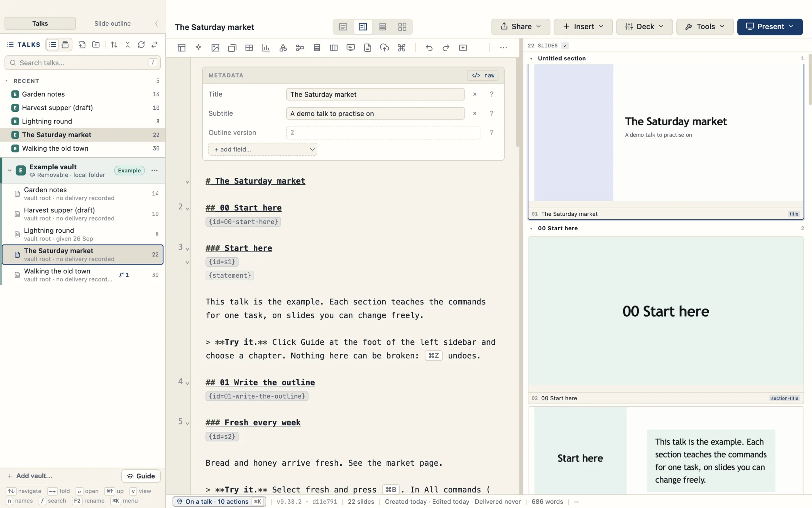Select the Talks tab
812x508 pixels.
click(x=40, y=23)
